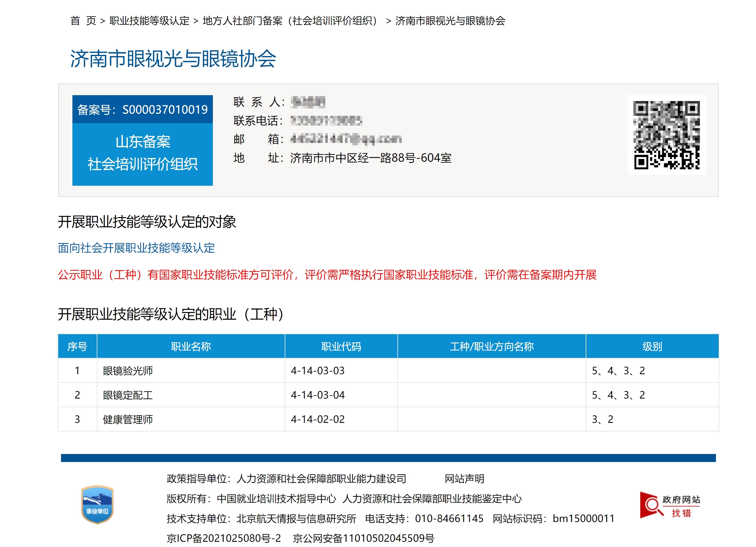
Task: Click occupation code 4-14-03-03 cell
Action: click(x=317, y=371)
